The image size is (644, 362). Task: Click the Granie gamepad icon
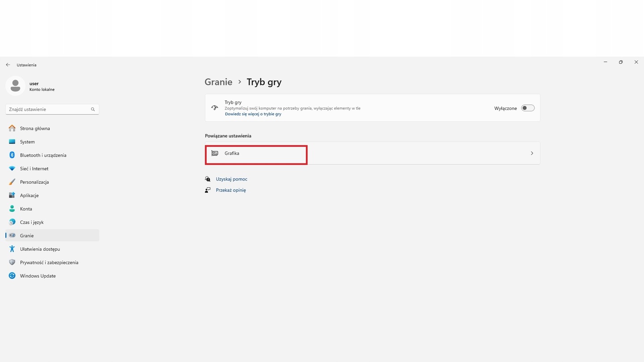12,236
